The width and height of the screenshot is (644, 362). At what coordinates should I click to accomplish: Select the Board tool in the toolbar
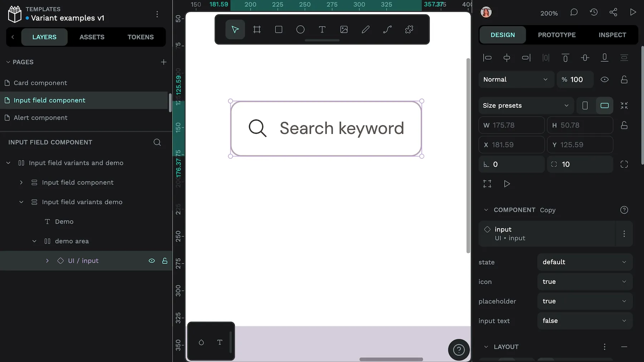(x=257, y=29)
